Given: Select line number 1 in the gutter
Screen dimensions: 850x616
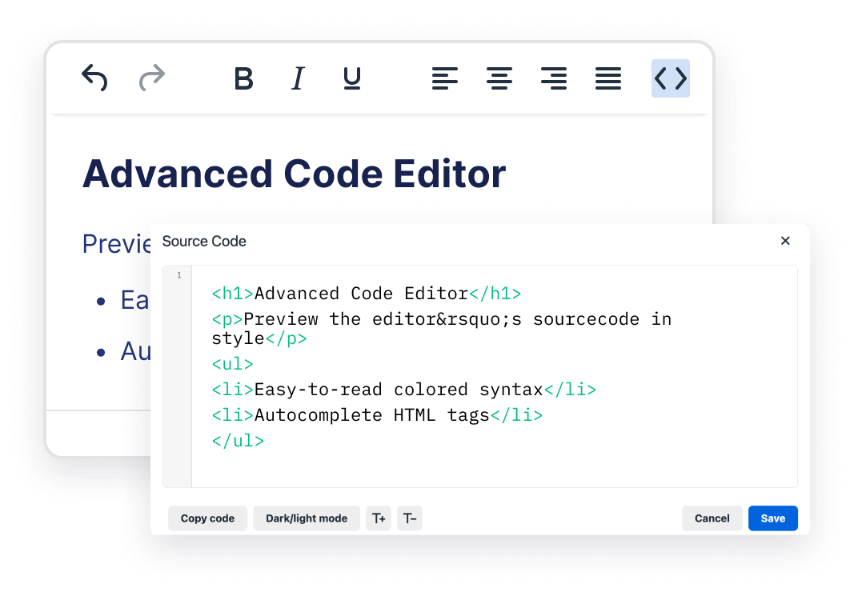Looking at the screenshot, I should 178,275.
